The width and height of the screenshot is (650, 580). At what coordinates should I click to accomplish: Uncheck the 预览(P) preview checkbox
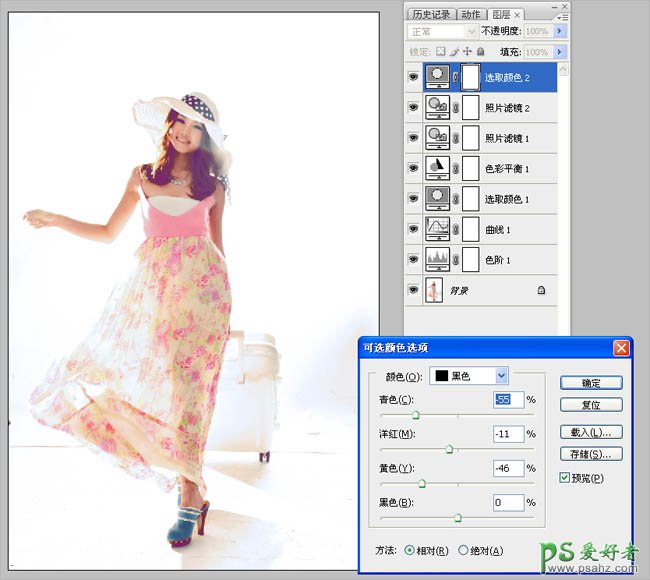[565, 479]
